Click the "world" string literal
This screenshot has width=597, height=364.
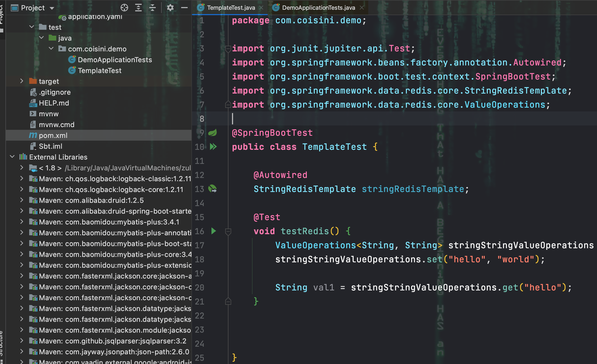(x=516, y=259)
